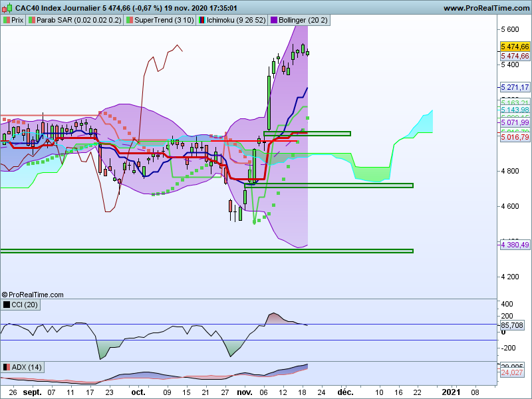Click the 5 600 price axis label
This screenshot has height=399, width=532.
(510, 29)
